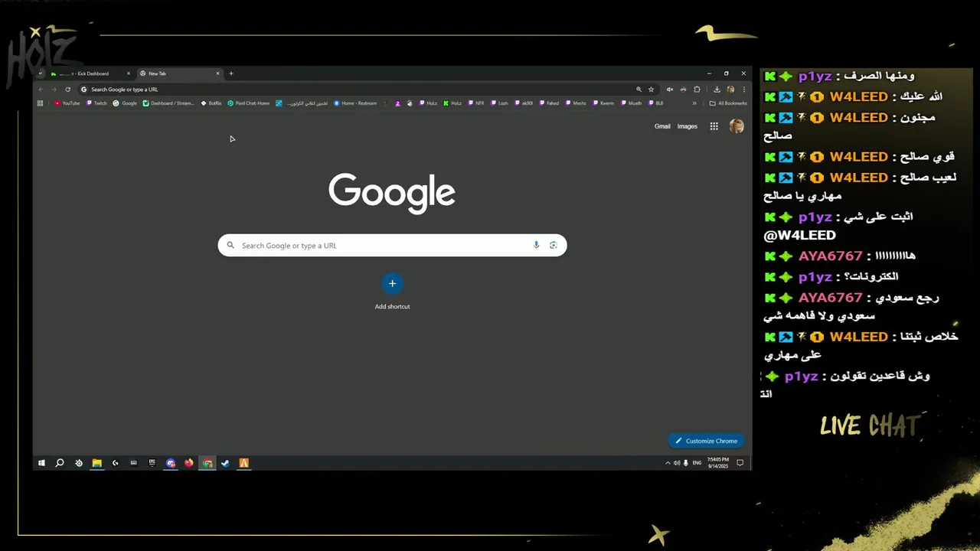Reload the page with the refresh icon
Image resolution: width=980 pixels, height=551 pixels.
(x=67, y=90)
